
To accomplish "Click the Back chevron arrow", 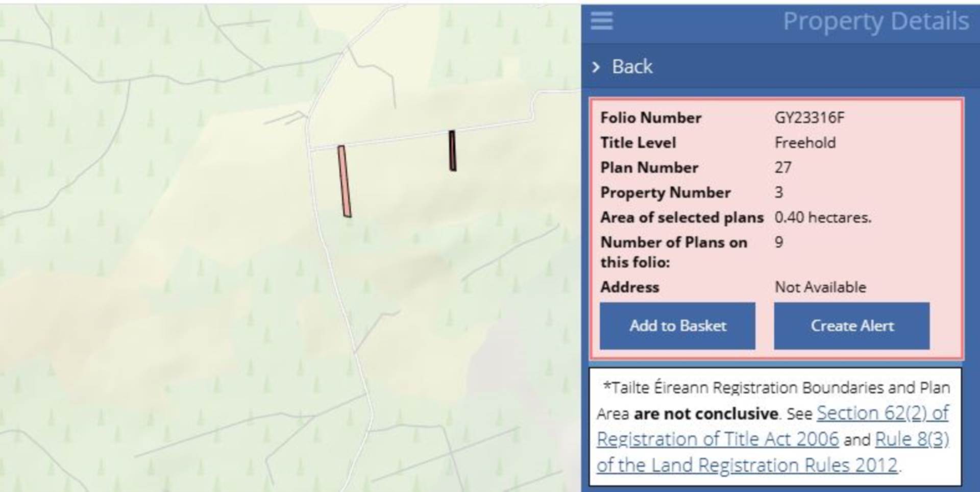I will click(596, 67).
